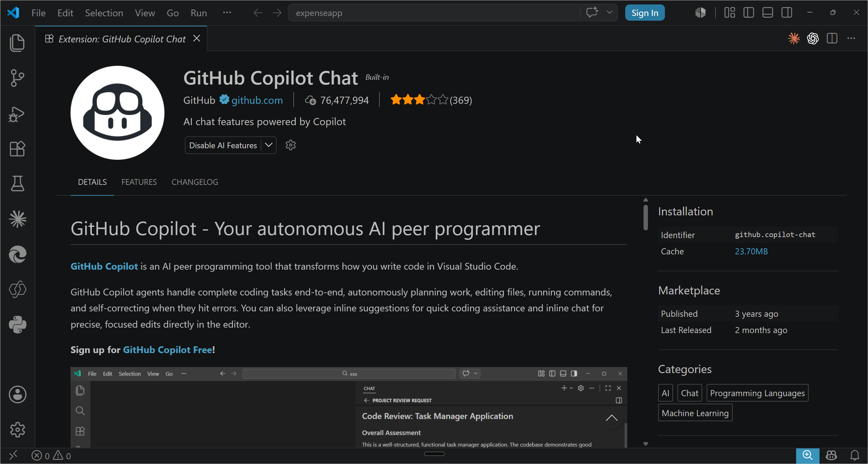Open the Copilot chat icon in title bar
Screen dimensions: 868x464
(592, 13)
